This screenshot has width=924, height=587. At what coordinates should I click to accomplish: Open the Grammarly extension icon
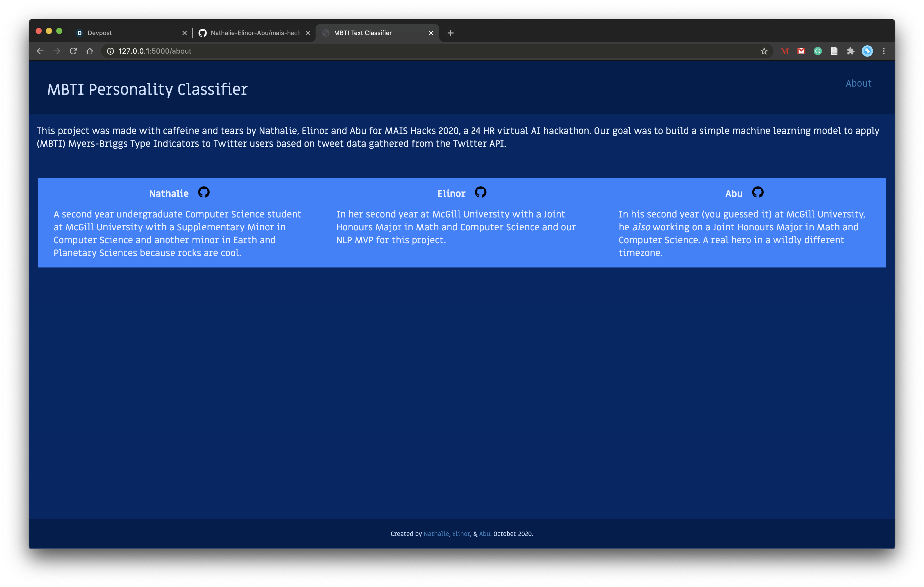(817, 51)
